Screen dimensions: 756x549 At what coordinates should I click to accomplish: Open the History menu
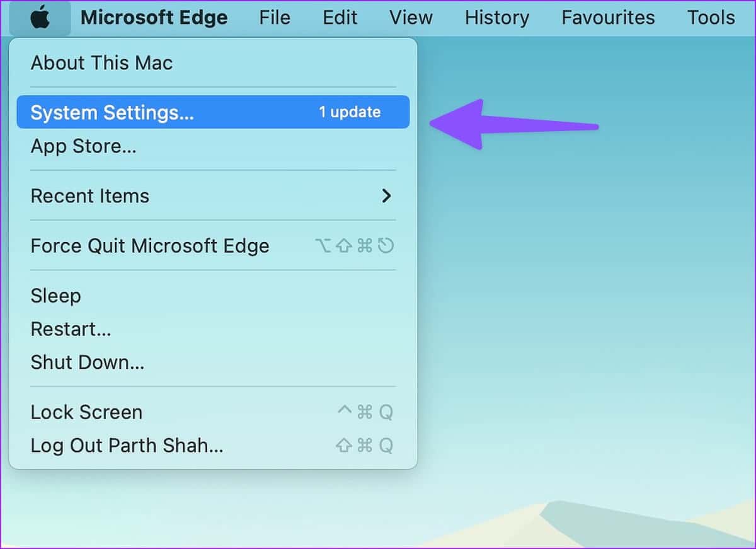[496, 18]
